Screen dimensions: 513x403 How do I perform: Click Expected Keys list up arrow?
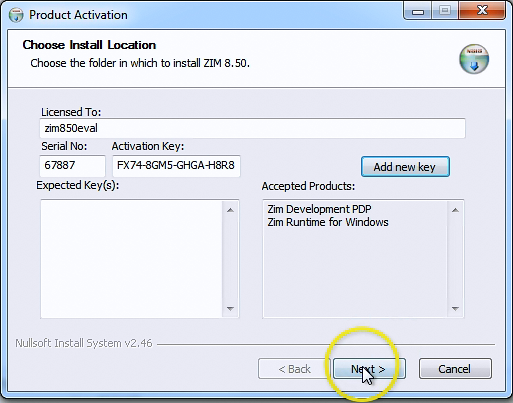[230, 210]
